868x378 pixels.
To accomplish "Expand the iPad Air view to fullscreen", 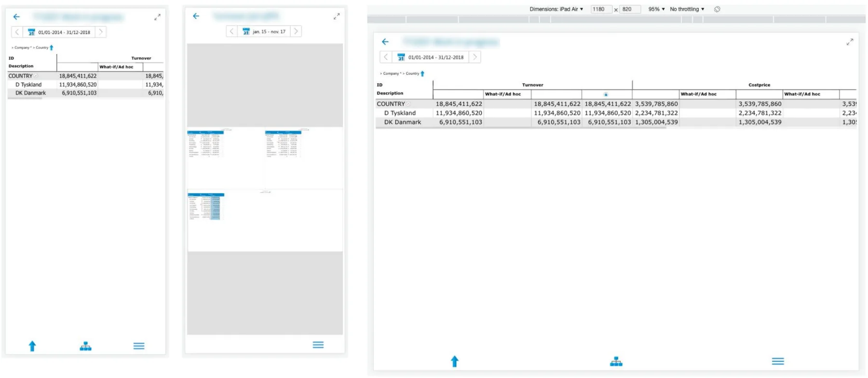I will 850,42.
